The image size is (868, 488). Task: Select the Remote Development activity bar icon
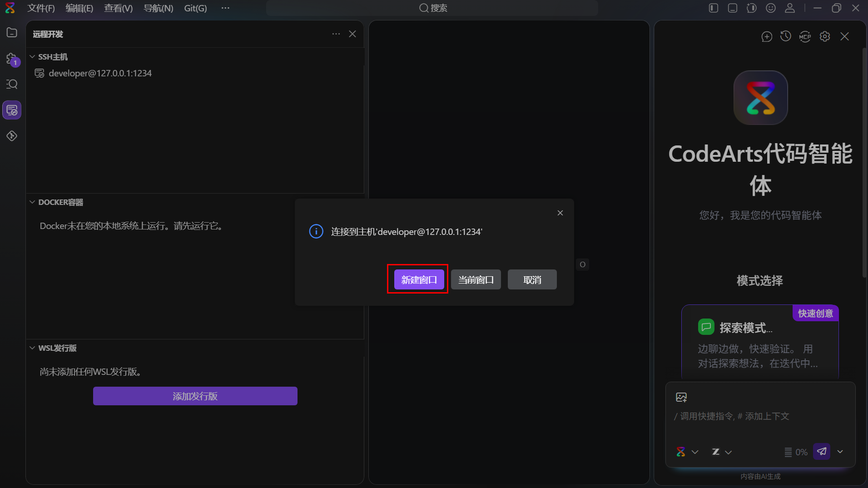(12, 110)
